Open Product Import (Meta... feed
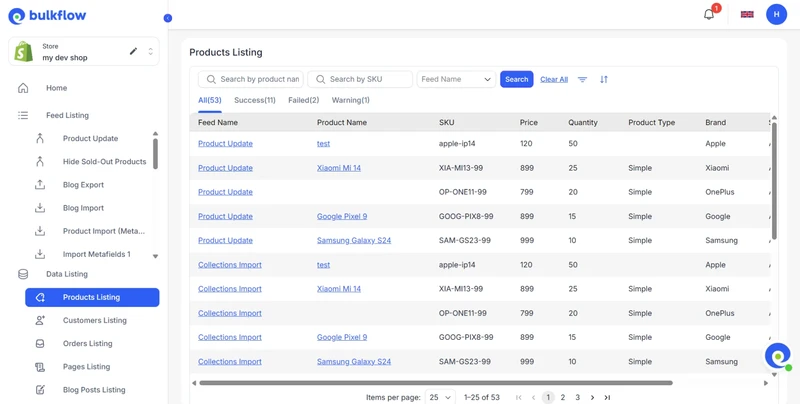Viewport: 800px width, 404px height. tap(104, 231)
